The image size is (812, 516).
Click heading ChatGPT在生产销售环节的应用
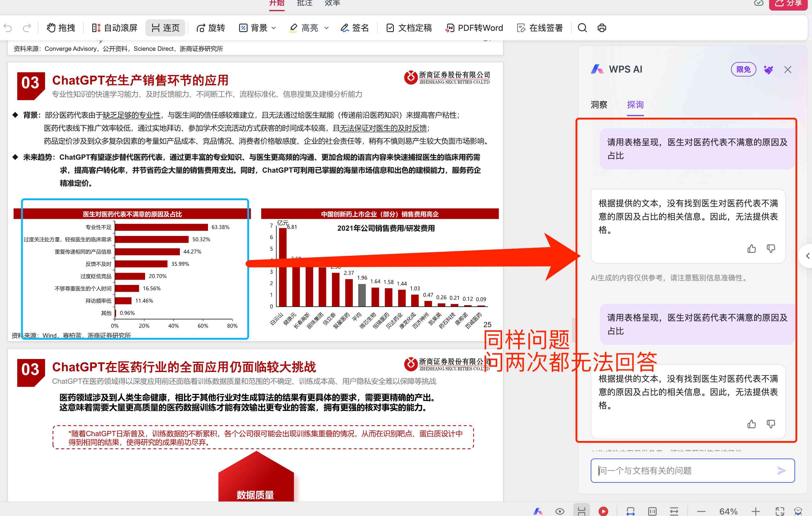tap(140, 80)
